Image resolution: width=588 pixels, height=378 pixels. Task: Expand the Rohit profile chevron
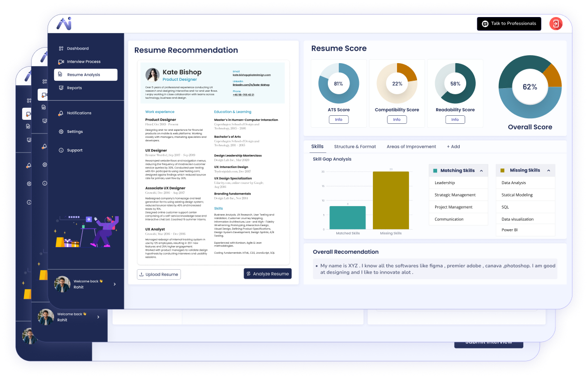tap(114, 284)
